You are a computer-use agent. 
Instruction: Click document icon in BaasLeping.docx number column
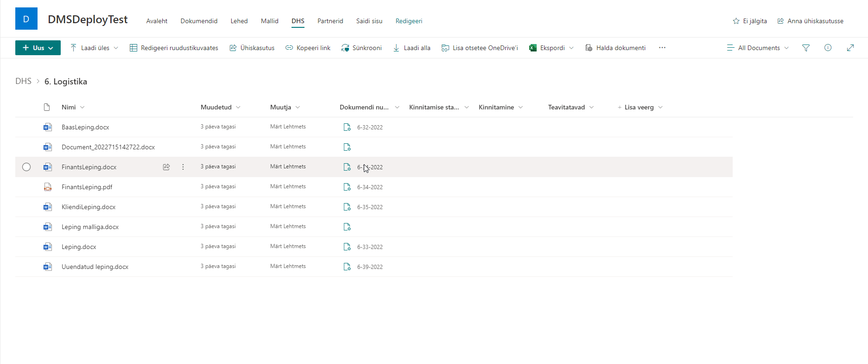point(347,127)
